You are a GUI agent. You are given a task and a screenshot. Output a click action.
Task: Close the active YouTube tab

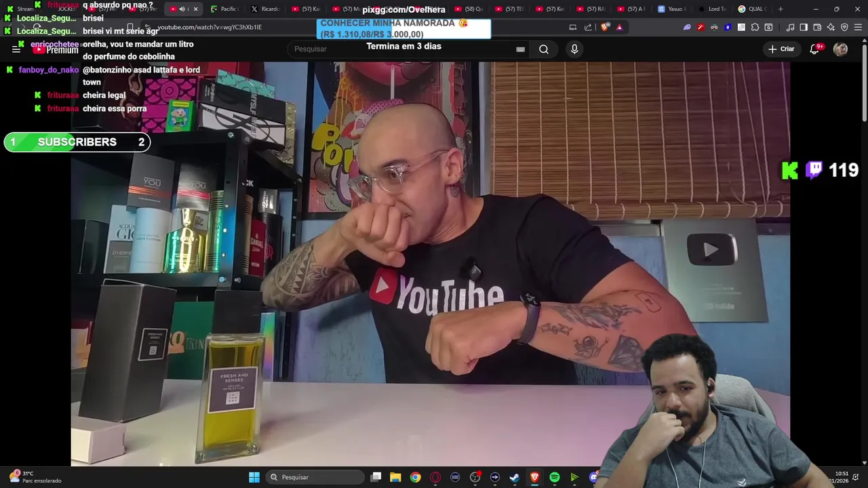tap(195, 9)
